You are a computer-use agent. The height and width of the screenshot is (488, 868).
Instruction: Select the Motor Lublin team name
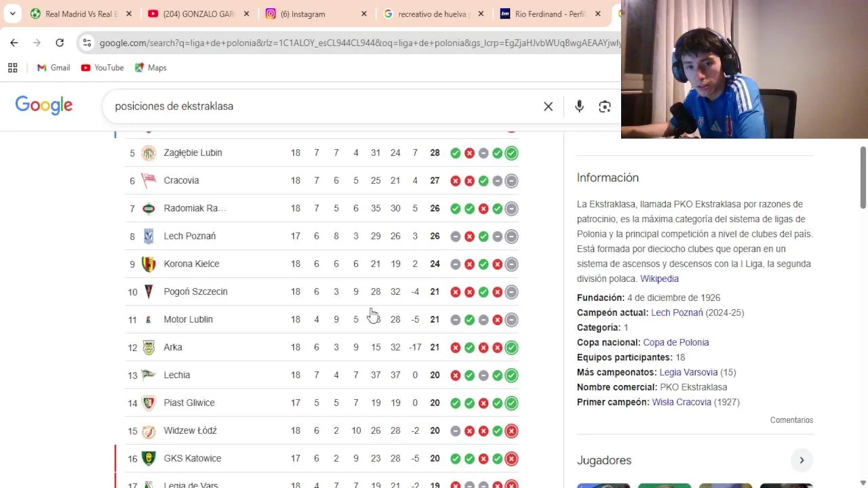[x=188, y=319]
